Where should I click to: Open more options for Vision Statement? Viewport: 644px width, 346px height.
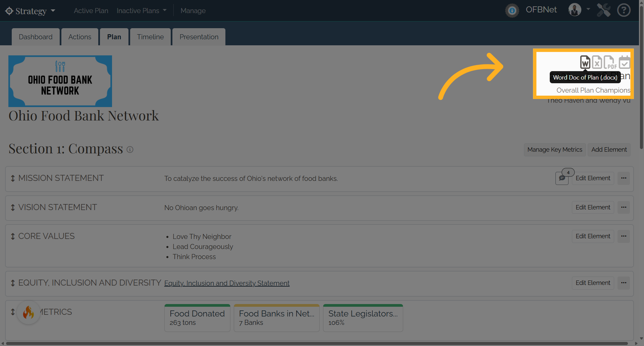(x=624, y=207)
